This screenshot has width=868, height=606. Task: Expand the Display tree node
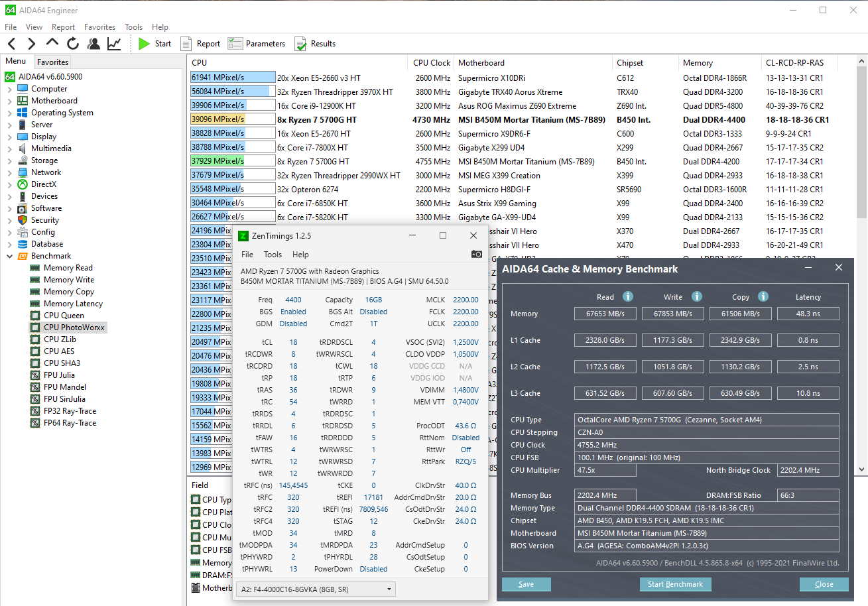coord(9,137)
